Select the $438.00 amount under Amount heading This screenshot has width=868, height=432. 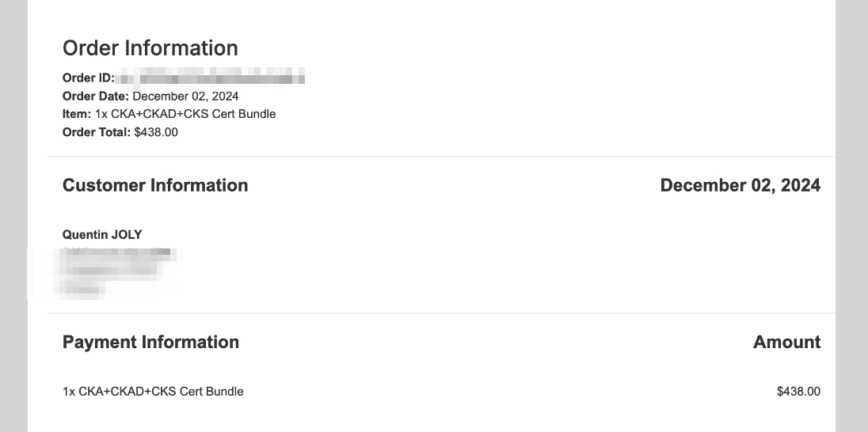tap(798, 391)
